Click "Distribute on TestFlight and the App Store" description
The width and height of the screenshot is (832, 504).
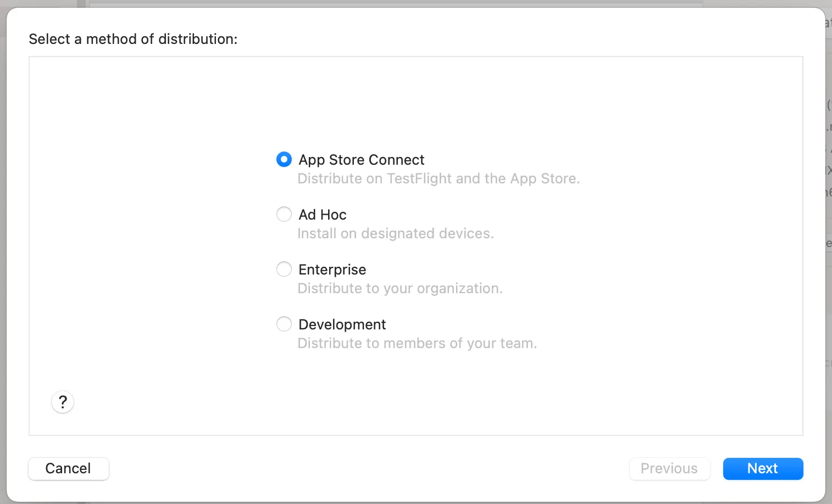pyautogui.click(x=438, y=179)
